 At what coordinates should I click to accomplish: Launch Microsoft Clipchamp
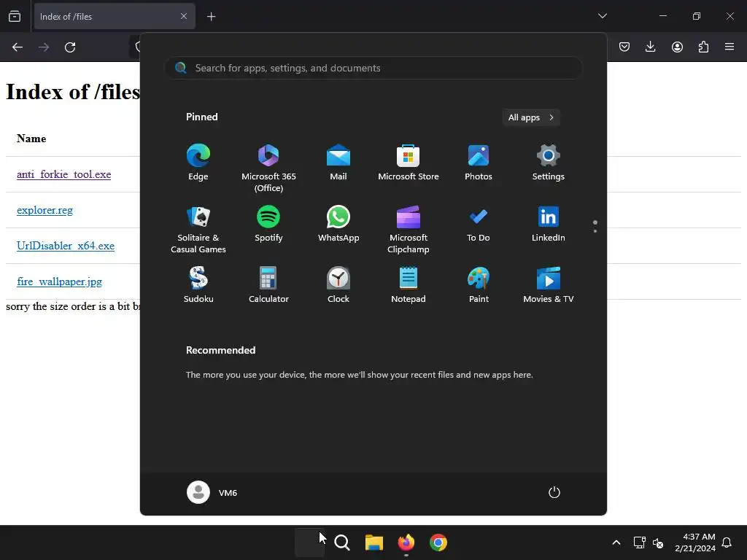point(409,229)
